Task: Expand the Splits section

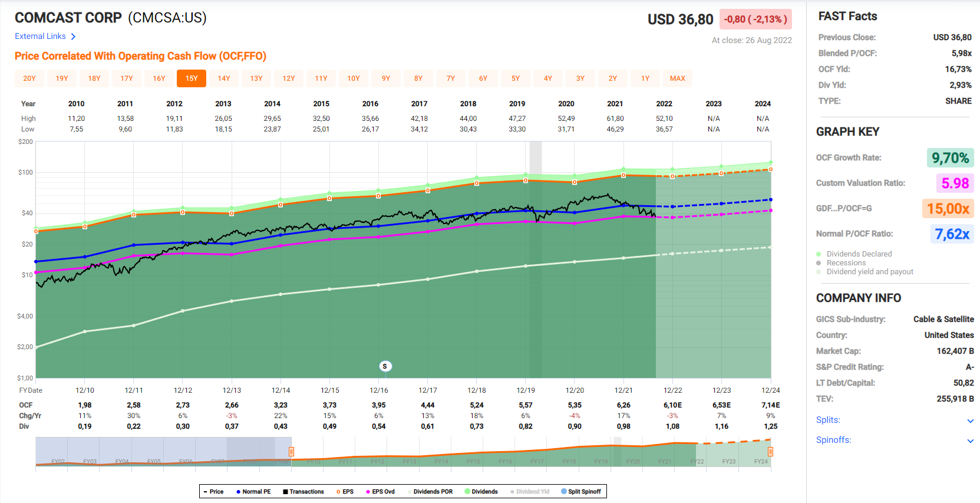Action: pyautogui.click(x=970, y=420)
